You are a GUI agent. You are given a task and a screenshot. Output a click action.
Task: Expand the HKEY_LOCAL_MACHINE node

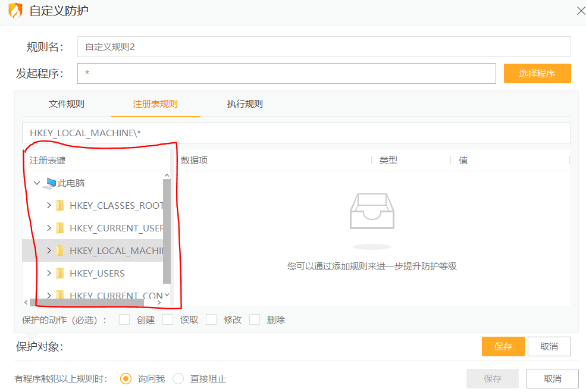[49, 250]
